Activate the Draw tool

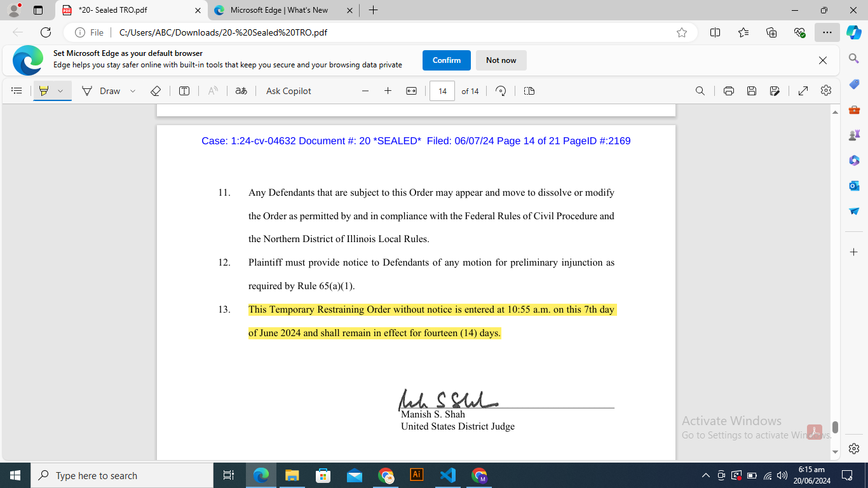[x=101, y=91]
